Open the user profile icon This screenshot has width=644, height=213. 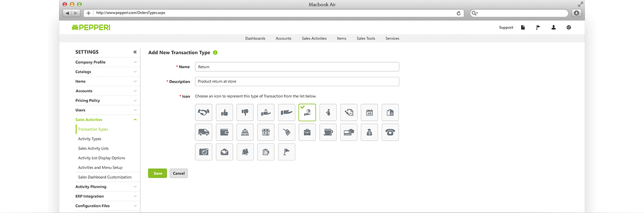553,27
